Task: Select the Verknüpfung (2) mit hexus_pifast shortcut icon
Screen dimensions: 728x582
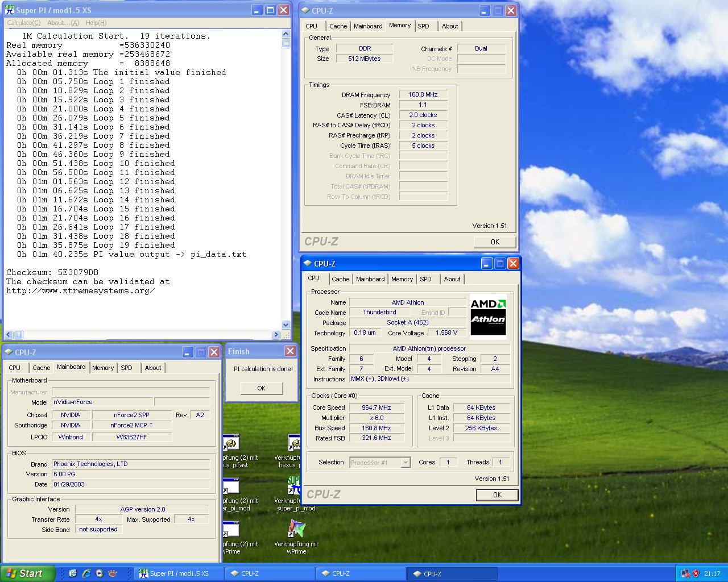Action: 231,443
